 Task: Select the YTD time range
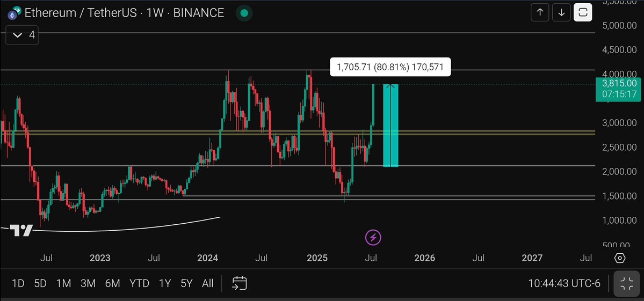click(x=139, y=283)
